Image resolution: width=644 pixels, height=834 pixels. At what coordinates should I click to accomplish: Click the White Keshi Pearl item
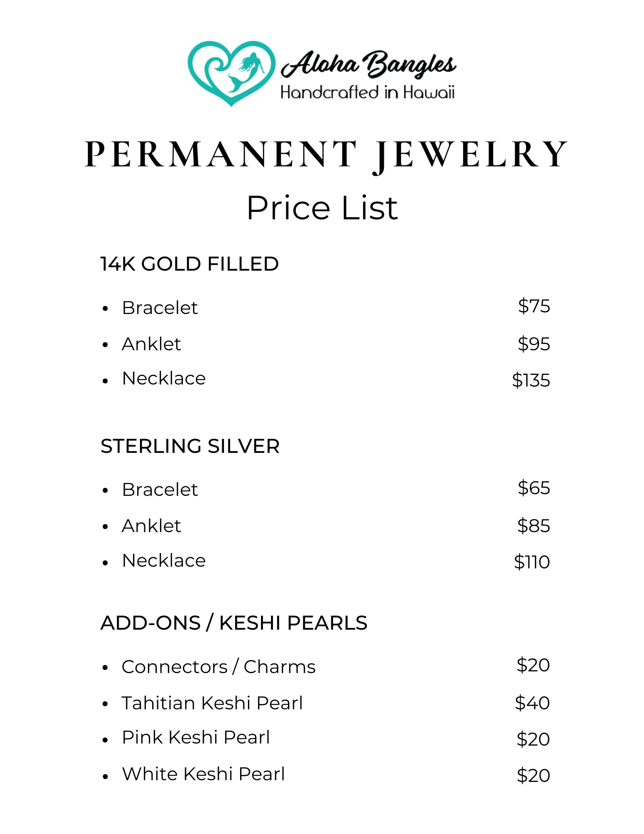pyautogui.click(x=203, y=774)
